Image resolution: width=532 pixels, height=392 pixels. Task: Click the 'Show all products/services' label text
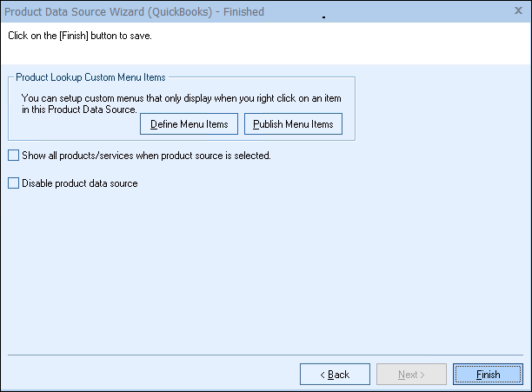point(146,156)
